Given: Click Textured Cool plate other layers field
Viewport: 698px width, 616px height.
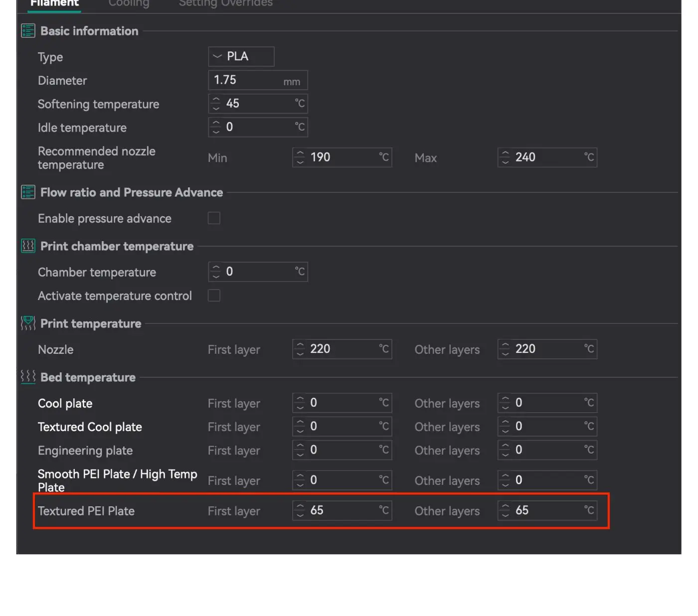Looking at the screenshot, I should [547, 426].
